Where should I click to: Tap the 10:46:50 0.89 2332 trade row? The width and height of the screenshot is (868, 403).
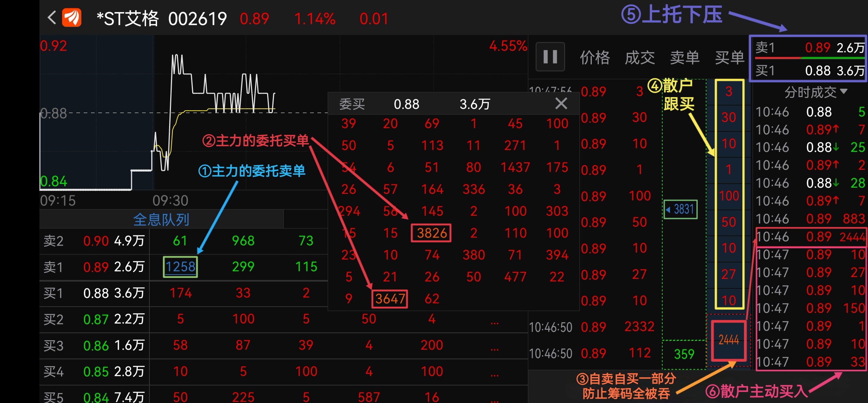point(592,327)
